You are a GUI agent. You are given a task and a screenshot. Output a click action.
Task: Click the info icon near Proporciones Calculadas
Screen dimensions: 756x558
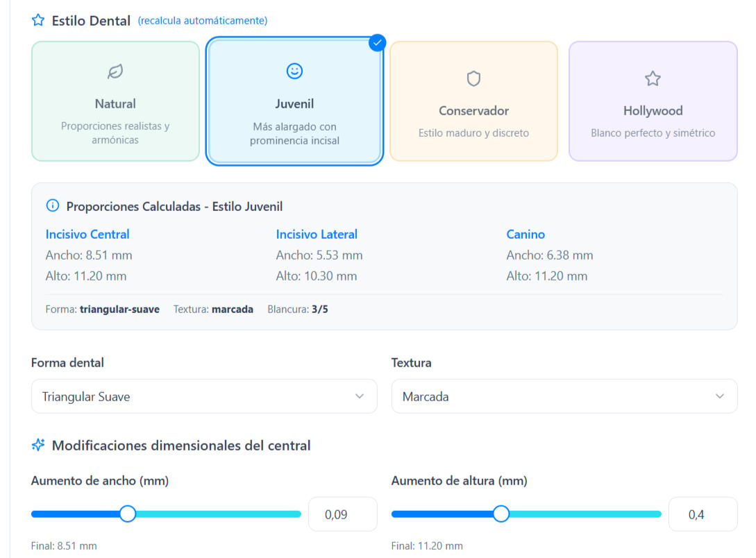[52, 206]
